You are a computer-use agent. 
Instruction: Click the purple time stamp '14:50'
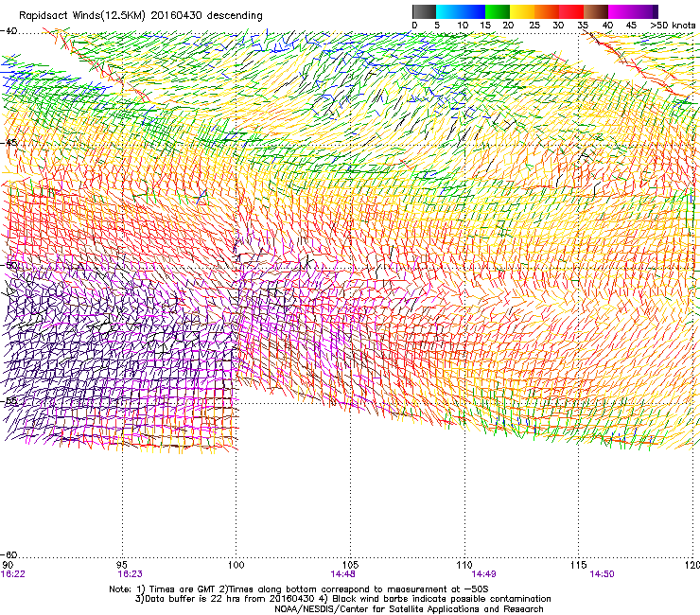602,574
